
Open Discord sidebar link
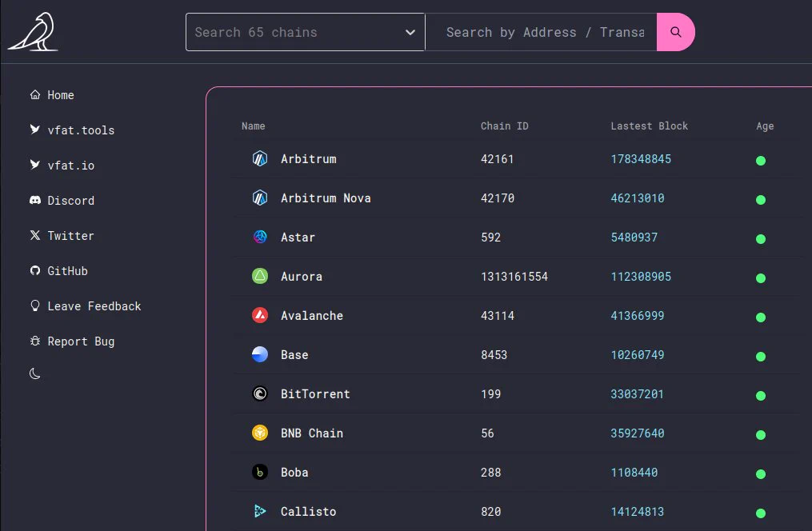62,200
